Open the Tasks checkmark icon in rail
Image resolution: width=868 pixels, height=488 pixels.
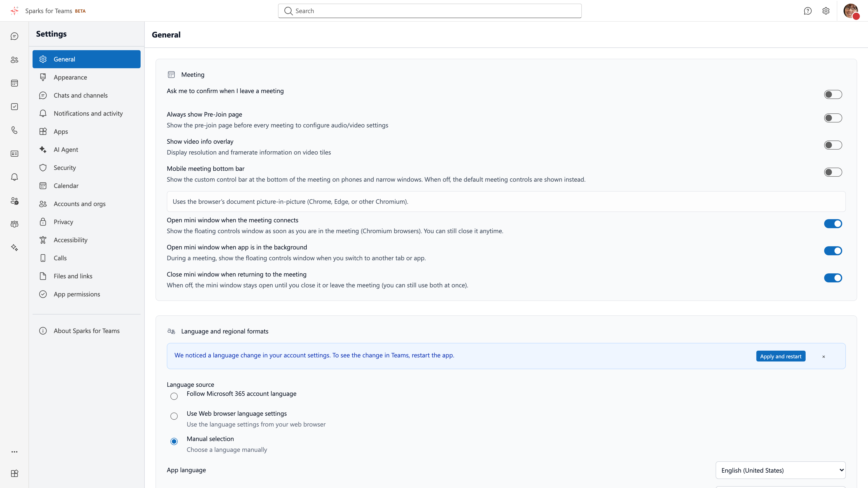[14, 107]
